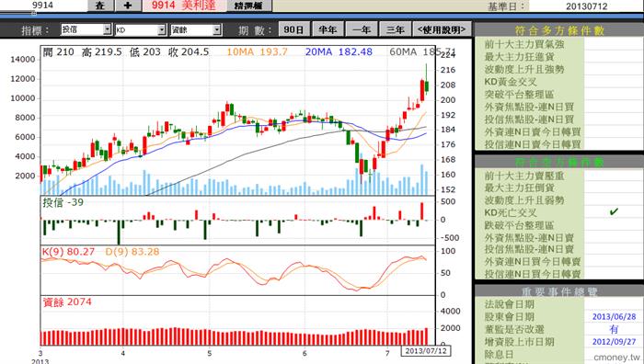644x364 pixels.
Task: Click the 60MA legend label
Action: coord(422,52)
